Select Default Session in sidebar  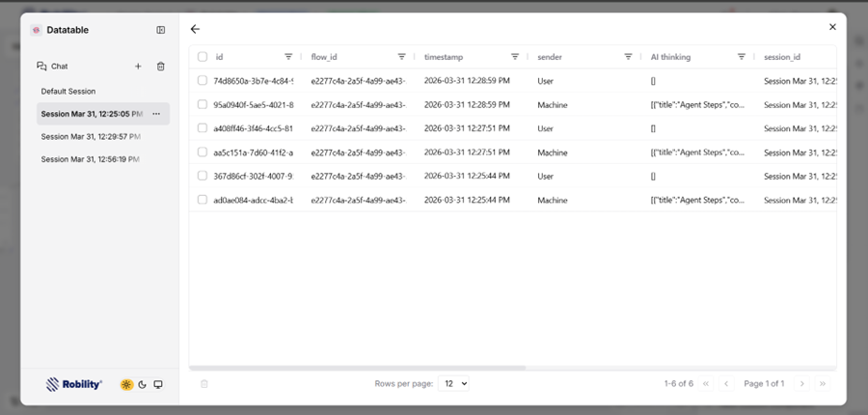(x=68, y=92)
